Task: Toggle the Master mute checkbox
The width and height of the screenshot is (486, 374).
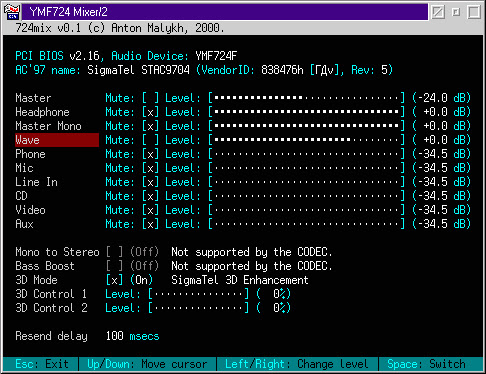Action: coord(150,98)
